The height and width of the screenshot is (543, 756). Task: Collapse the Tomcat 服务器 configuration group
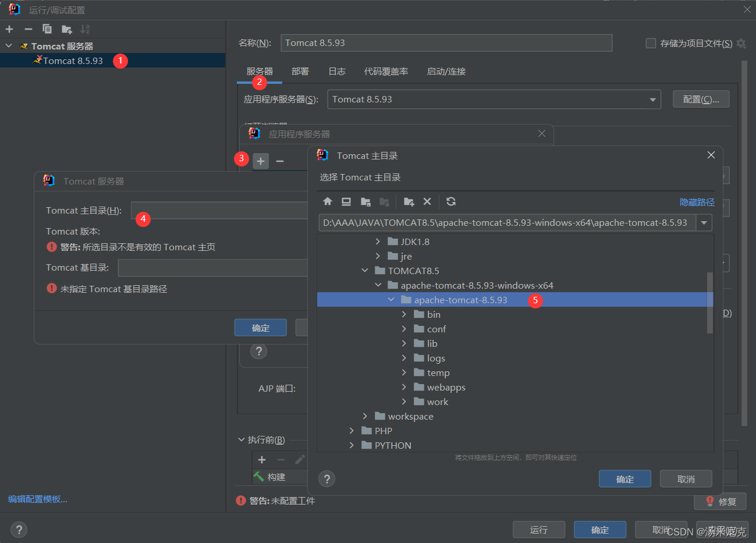(x=8, y=45)
